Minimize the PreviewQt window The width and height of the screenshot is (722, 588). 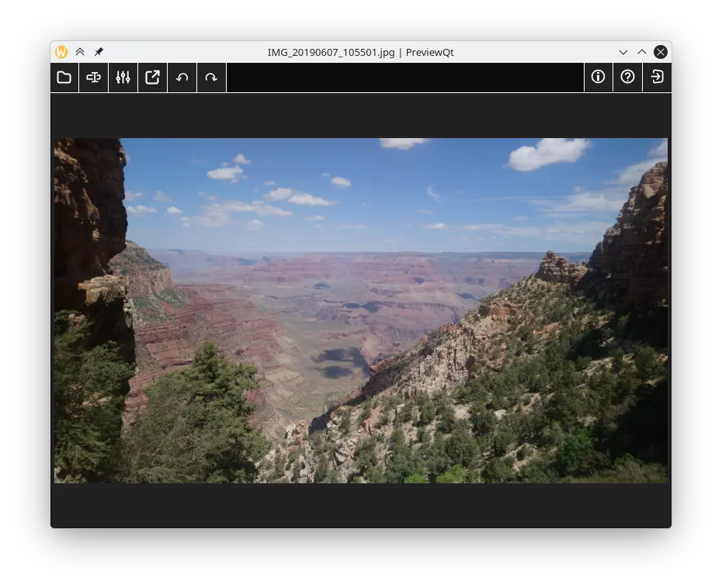pyautogui.click(x=623, y=52)
